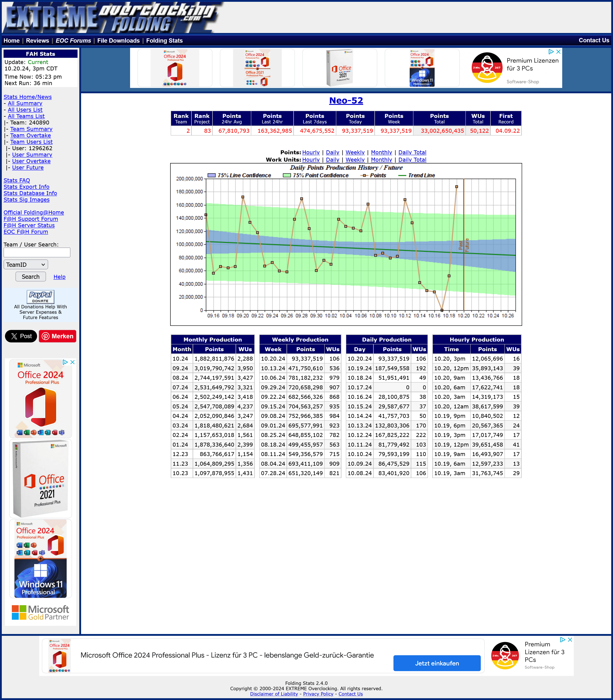Image resolution: width=613 pixels, height=700 pixels.
Task: Open Folding Stats in top navigation
Action: (164, 41)
